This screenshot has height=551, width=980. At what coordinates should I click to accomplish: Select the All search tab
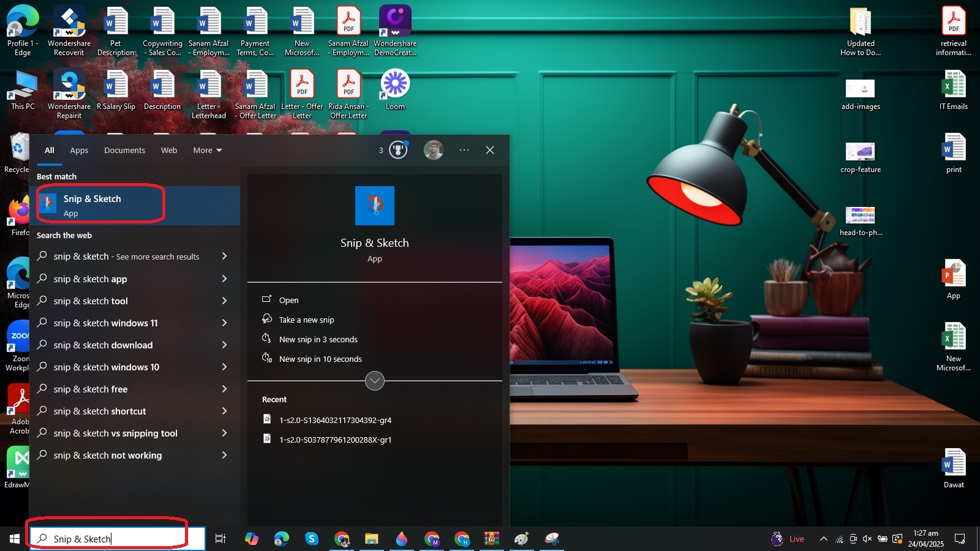click(50, 150)
